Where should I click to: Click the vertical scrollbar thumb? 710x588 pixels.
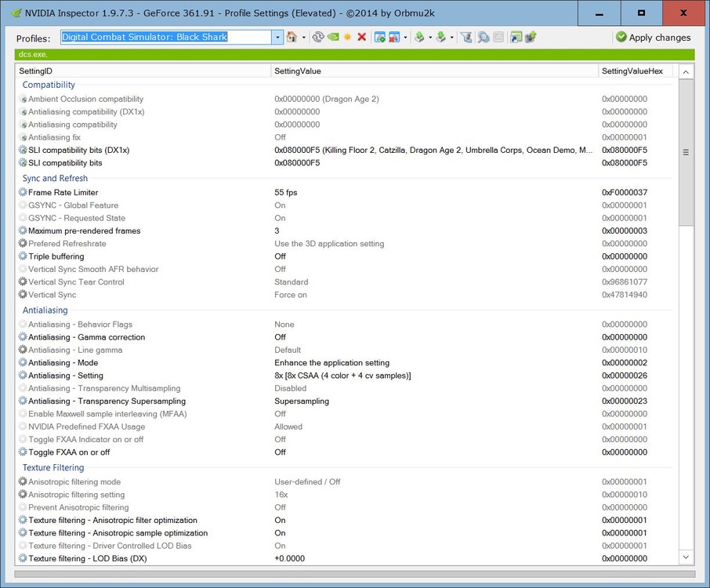[686, 152]
